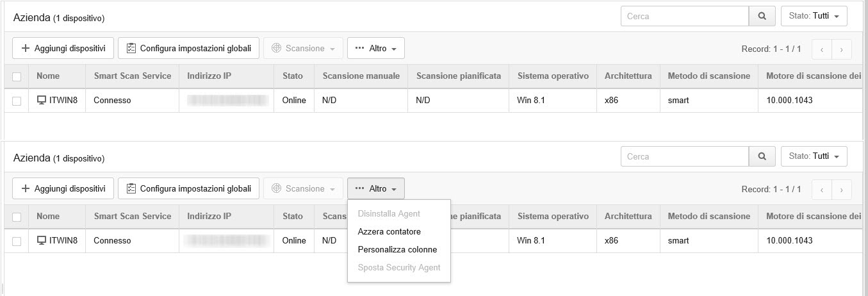The width and height of the screenshot is (868, 296).
Task: Check the ITWIN8 row checkbox in lower table
Action: point(17,241)
